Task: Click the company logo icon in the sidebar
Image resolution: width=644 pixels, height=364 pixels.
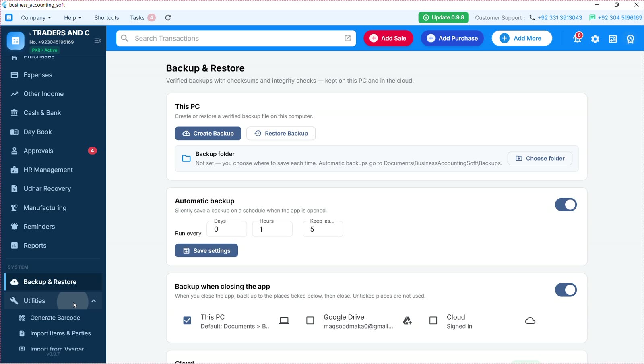Action: pos(16,41)
